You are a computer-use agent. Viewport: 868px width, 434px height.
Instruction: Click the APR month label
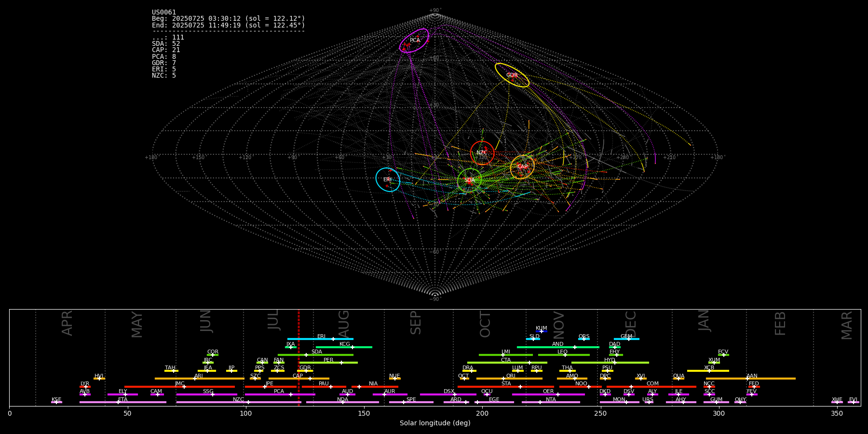click(x=67, y=323)
